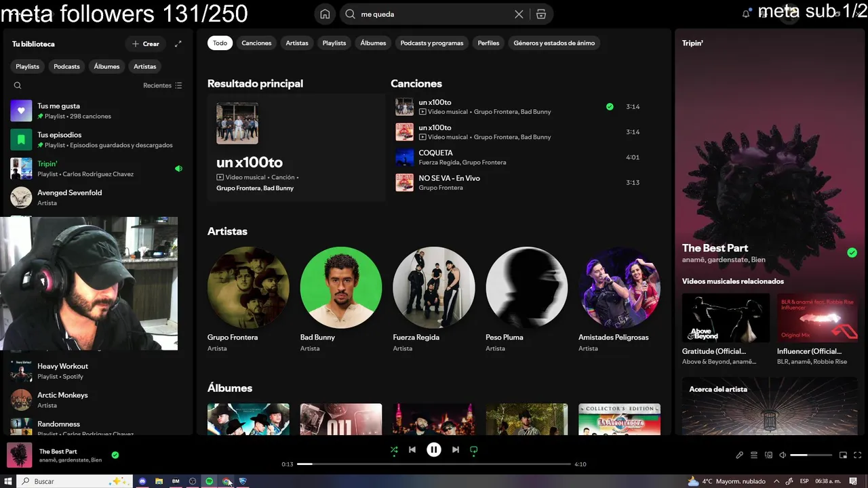
Task: Open Bad Bunny artist card
Action: click(341, 299)
